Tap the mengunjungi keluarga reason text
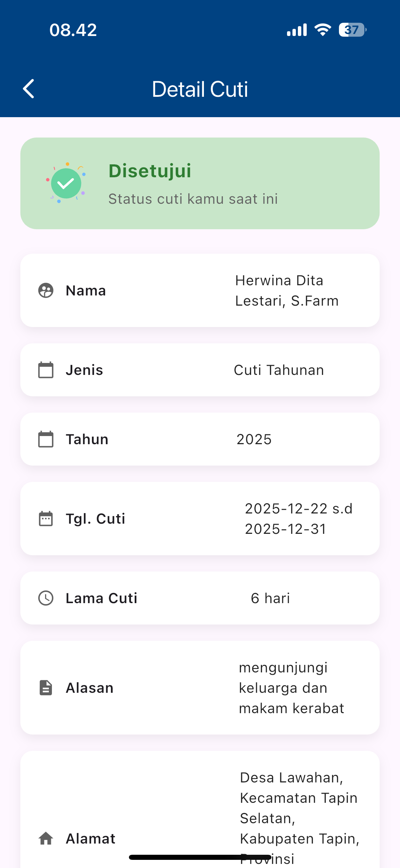The image size is (400, 868). pyautogui.click(x=291, y=688)
